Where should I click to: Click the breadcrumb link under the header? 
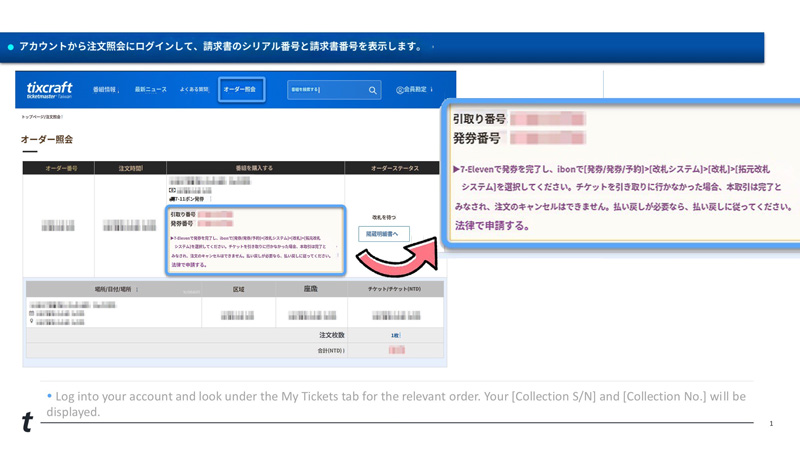tap(41, 117)
